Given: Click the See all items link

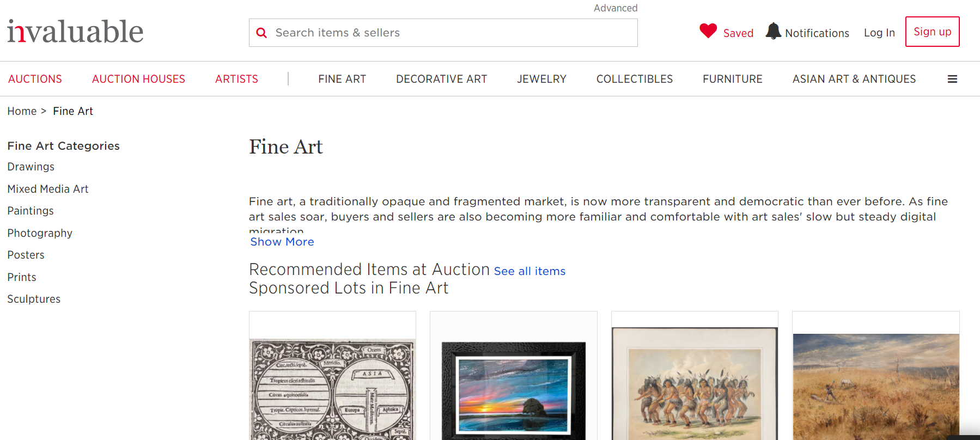Looking at the screenshot, I should (x=529, y=271).
